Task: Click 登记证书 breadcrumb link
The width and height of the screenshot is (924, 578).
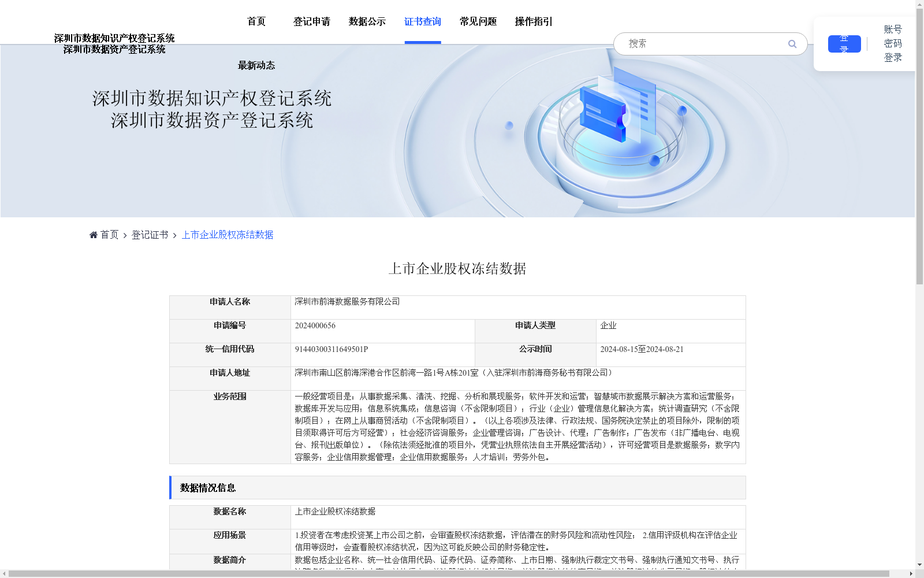Action: (150, 235)
